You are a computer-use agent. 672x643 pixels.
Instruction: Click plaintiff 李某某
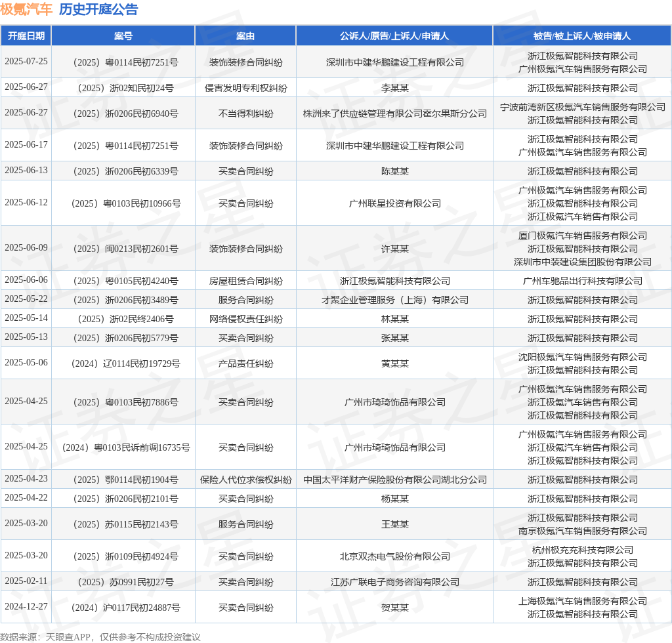[394, 88]
